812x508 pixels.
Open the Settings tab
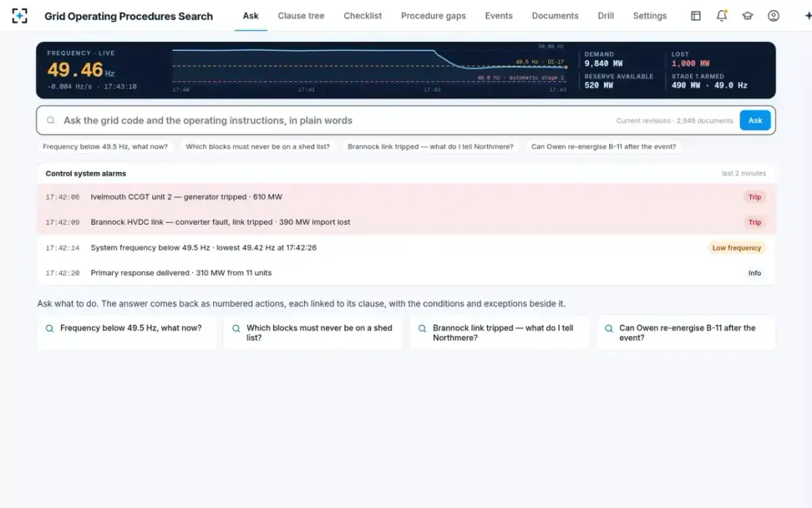[x=650, y=16]
